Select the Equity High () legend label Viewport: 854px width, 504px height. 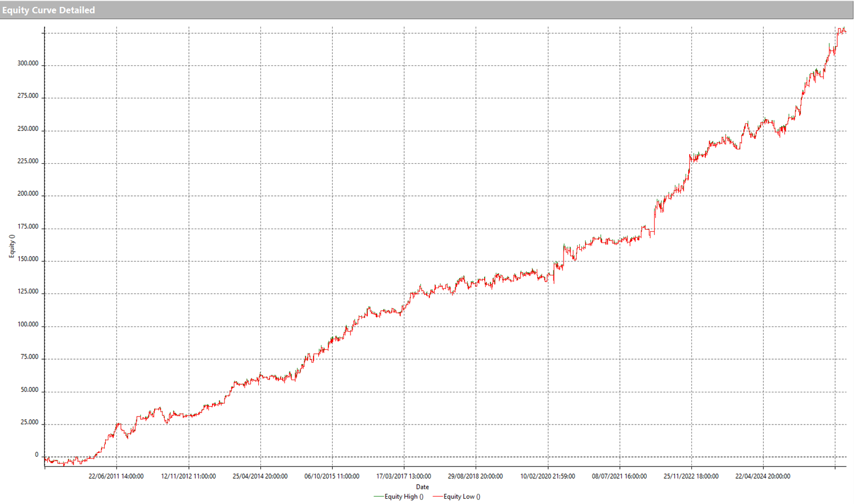coord(404,496)
